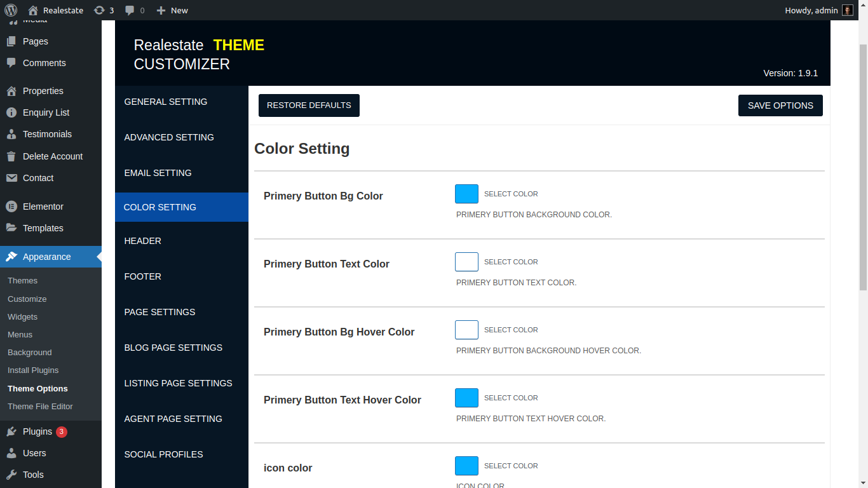
Task: Pick the Primery Button Bg Color swatch
Action: [x=466, y=194]
